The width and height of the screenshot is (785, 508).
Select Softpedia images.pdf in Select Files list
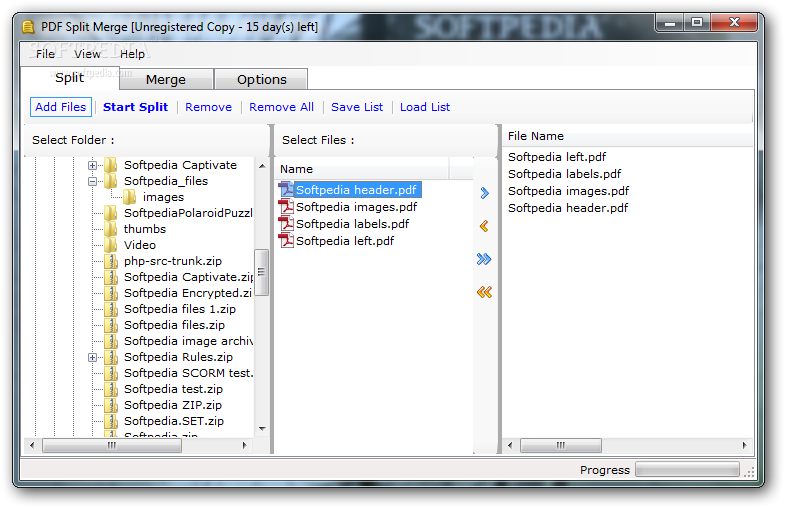pos(356,206)
